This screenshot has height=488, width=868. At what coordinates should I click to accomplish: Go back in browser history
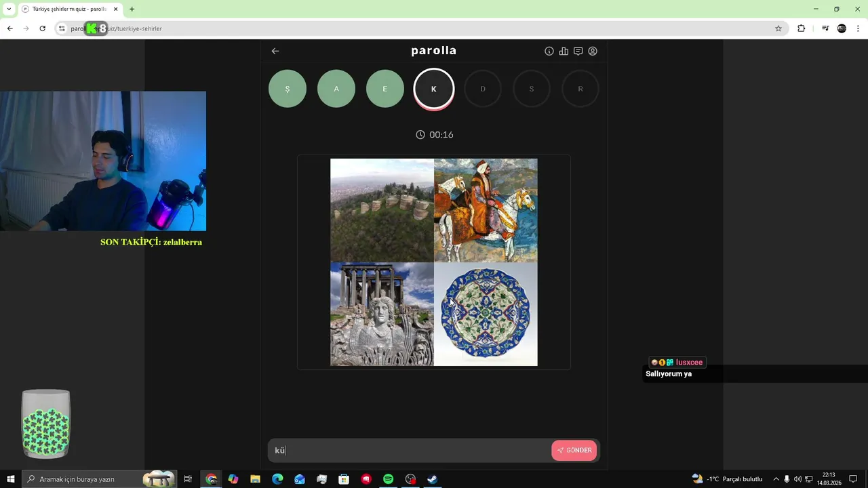9,28
